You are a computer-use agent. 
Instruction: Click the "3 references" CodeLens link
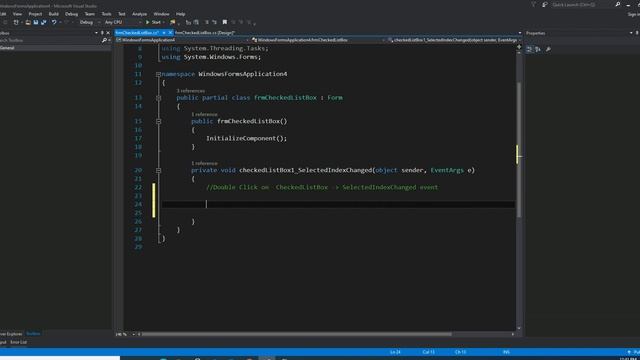pos(191,91)
